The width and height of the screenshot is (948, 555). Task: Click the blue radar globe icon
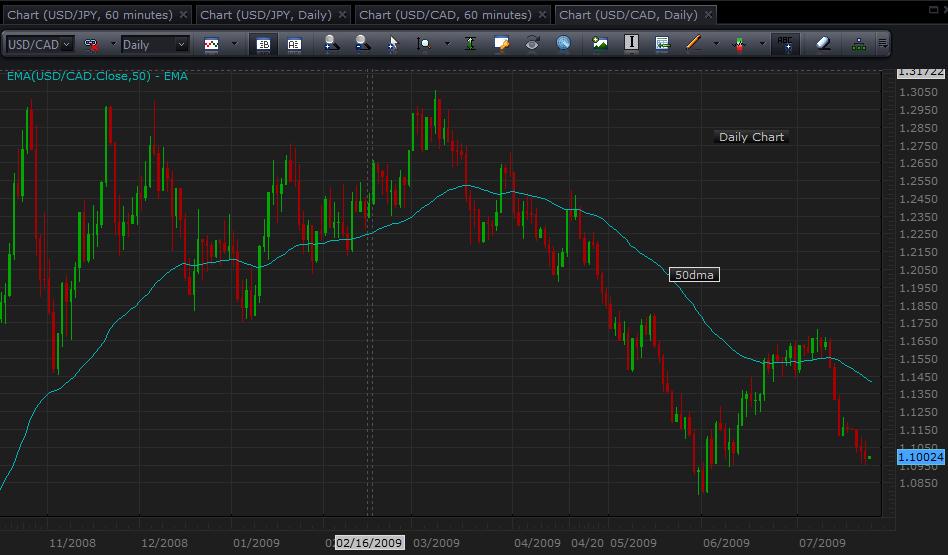click(x=563, y=44)
